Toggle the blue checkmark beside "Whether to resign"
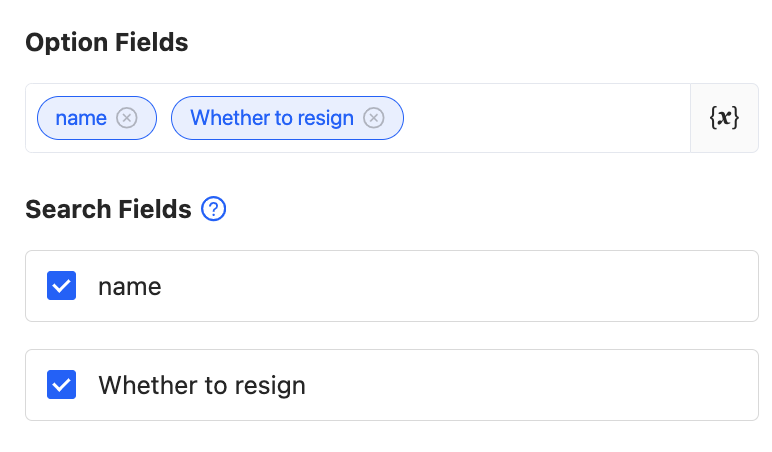The image size is (772, 452). 62,385
